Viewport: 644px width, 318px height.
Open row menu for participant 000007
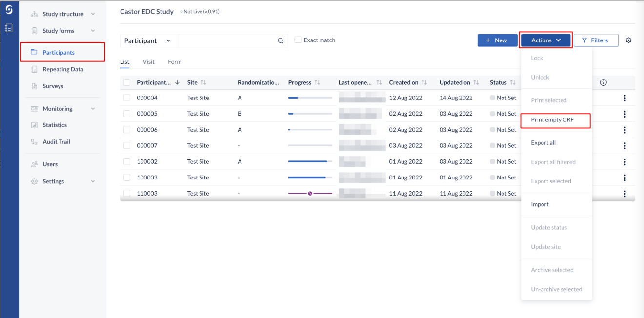pos(624,146)
